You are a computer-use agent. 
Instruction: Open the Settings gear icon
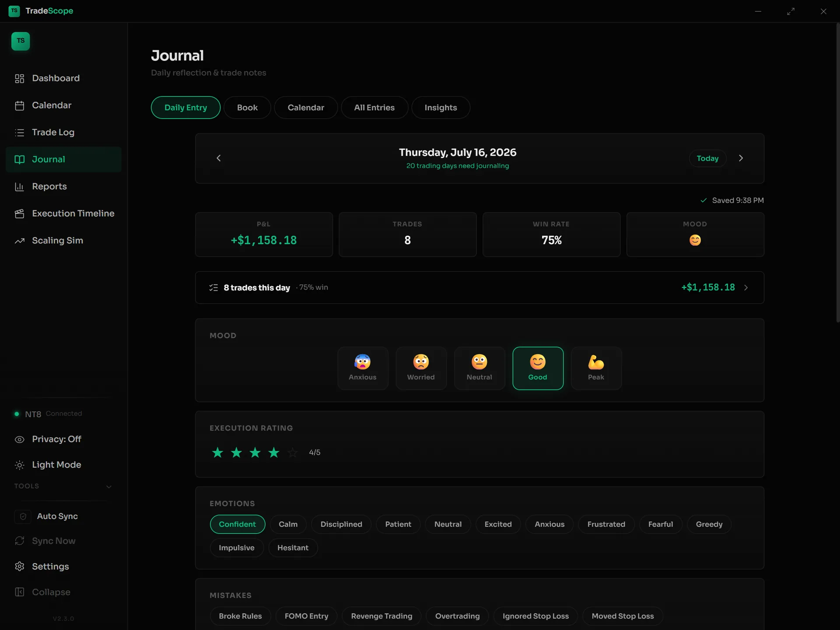19,567
